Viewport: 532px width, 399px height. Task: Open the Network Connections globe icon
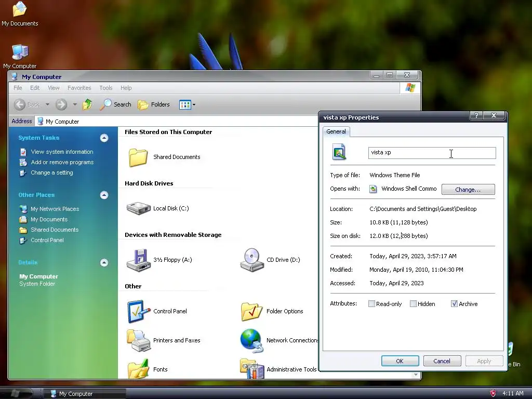pos(251,340)
